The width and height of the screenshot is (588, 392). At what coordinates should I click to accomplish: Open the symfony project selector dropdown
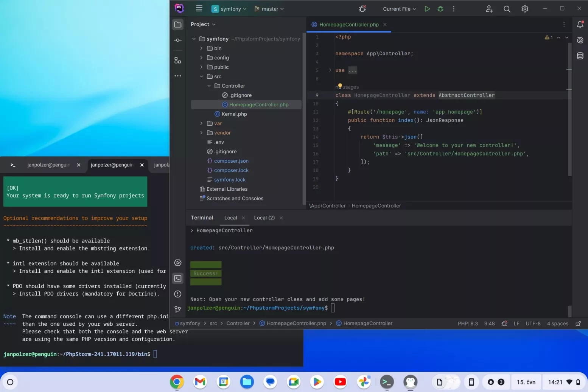(229, 9)
